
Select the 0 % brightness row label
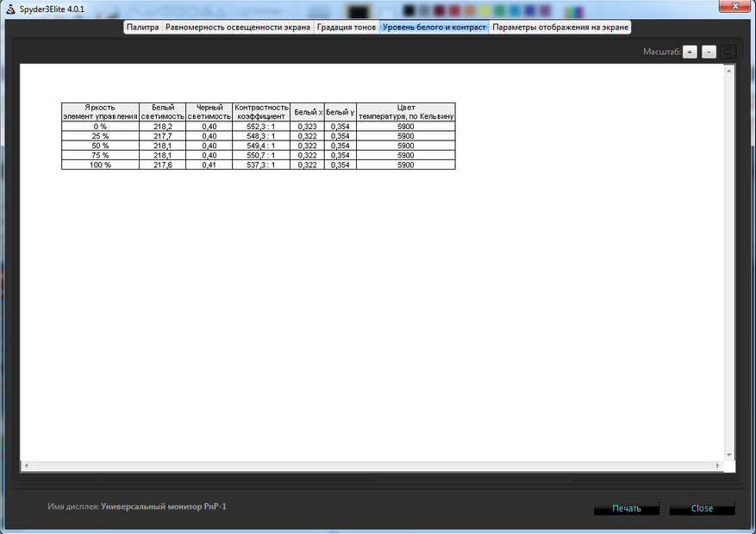pyautogui.click(x=100, y=127)
